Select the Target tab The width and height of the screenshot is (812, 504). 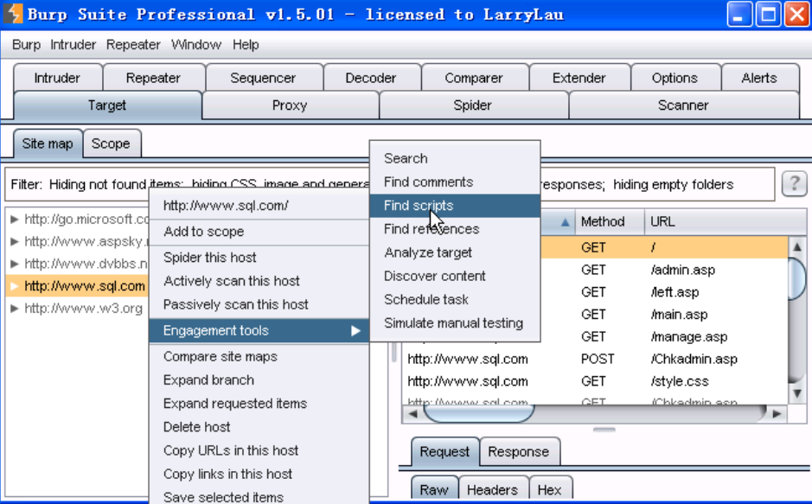pyautogui.click(x=107, y=105)
